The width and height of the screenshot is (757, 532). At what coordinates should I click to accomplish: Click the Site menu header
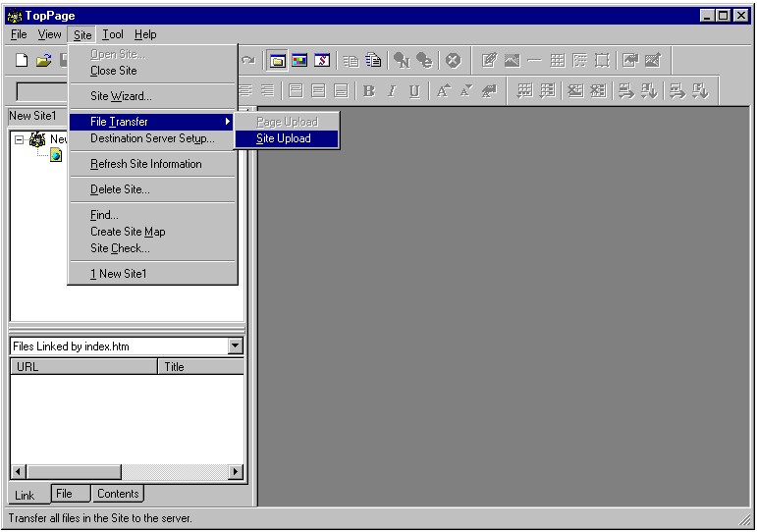point(82,34)
